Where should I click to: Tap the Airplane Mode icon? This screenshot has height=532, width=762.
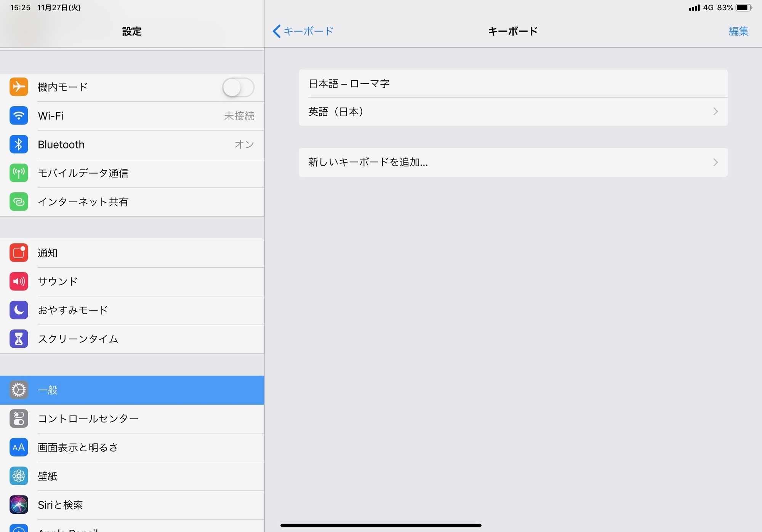click(x=19, y=87)
